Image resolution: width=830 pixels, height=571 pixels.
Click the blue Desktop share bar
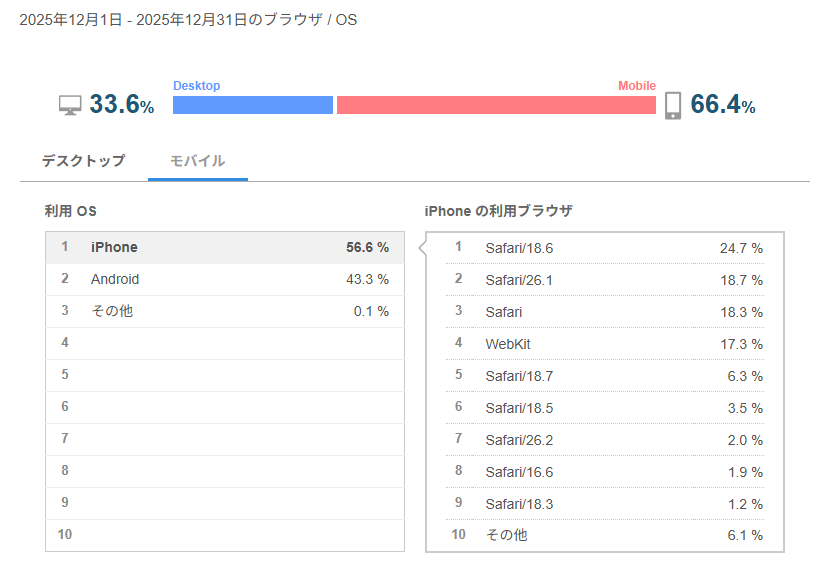click(252, 105)
